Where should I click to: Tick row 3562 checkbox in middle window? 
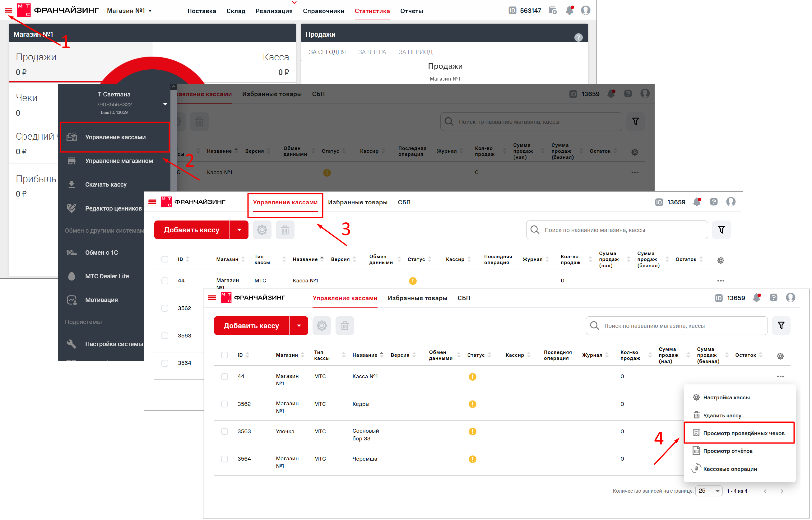click(x=165, y=309)
